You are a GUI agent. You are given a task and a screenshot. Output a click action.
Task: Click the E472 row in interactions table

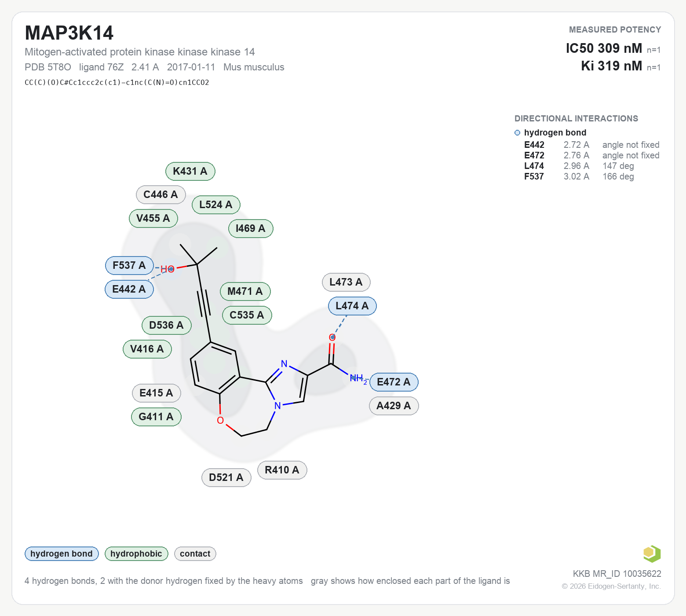click(592, 155)
